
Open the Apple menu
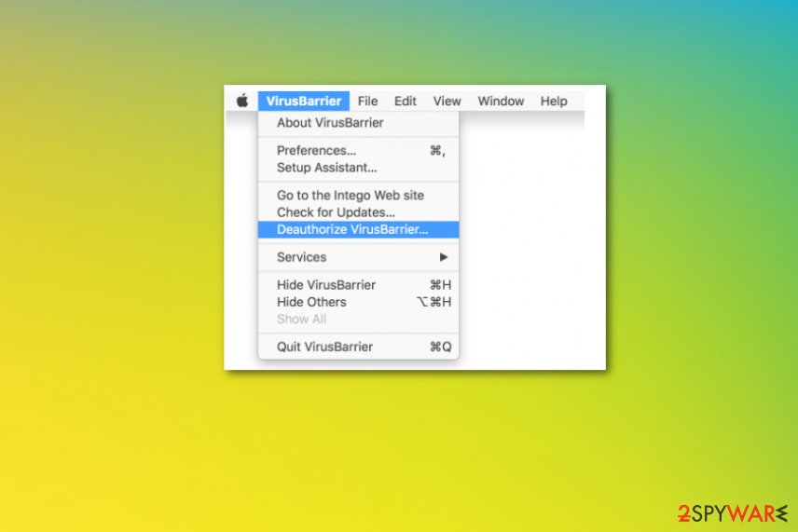pyautogui.click(x=242, y=101)
